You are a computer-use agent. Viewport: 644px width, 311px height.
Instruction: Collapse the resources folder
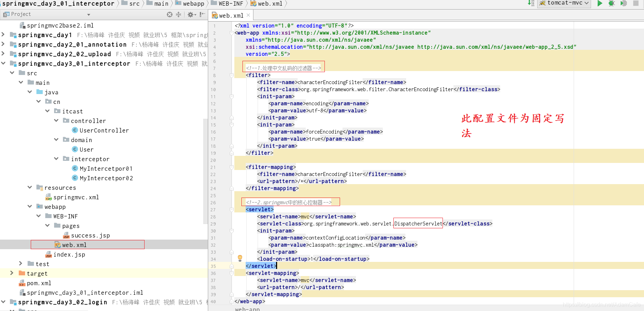(30, 187)
